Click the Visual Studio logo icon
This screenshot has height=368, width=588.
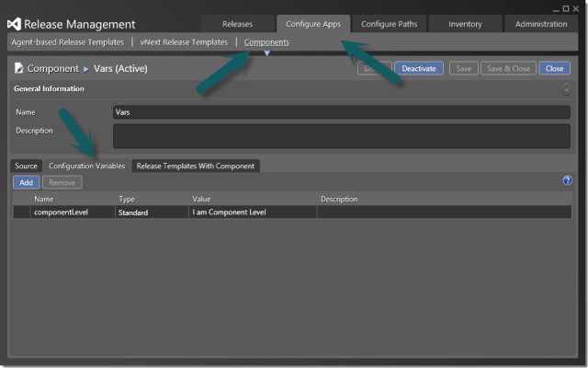(15, 24)
